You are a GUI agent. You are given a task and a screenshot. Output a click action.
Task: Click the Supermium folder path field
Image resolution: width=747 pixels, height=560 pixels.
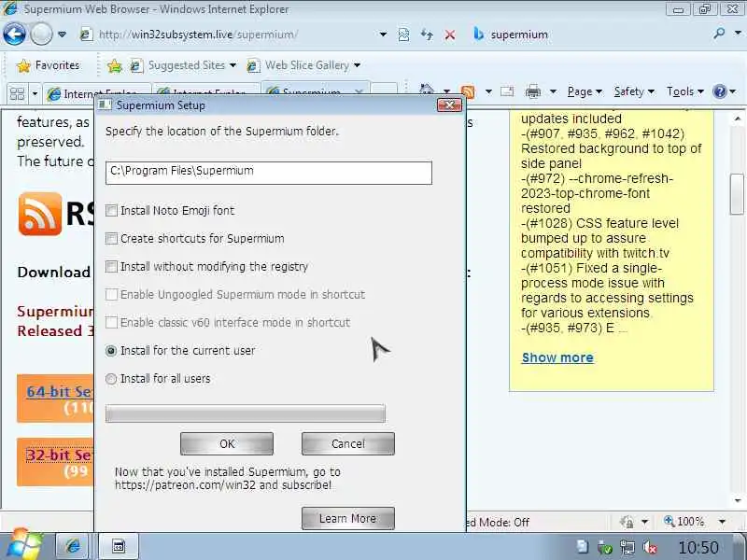(269, 173)
